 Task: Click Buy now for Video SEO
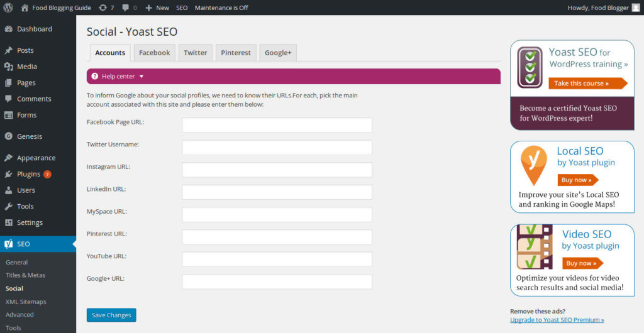[x=582, y=263]
